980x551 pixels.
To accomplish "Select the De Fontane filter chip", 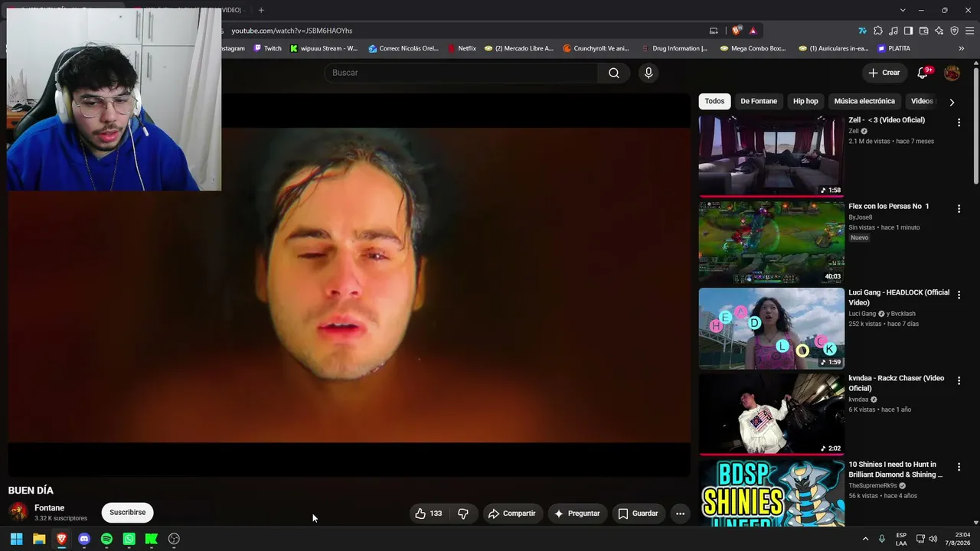I will [x=759, y=101].
